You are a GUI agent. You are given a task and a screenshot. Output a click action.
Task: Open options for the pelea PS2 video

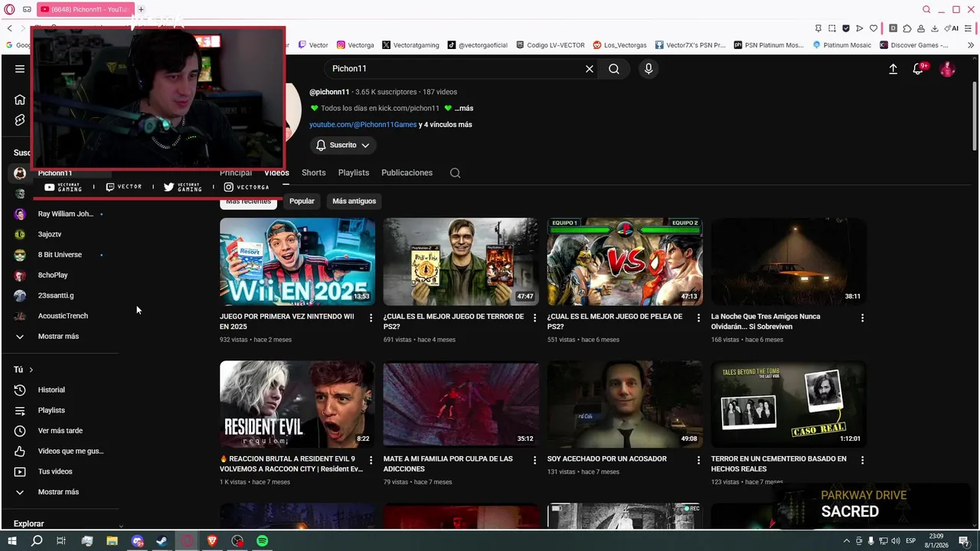tap(698, 318)
